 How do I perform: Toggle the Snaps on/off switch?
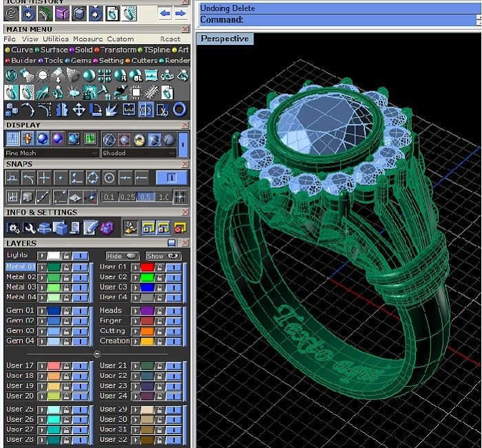click(171, 178)
